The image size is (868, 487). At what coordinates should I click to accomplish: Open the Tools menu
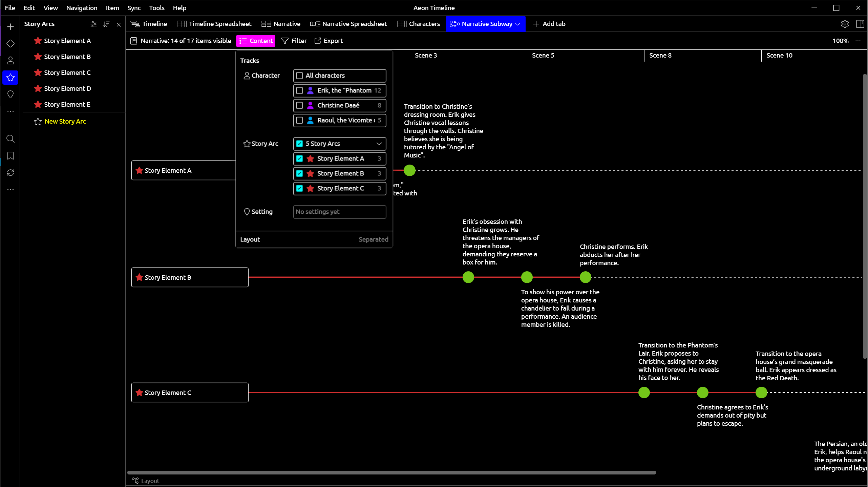pos(156,8)
